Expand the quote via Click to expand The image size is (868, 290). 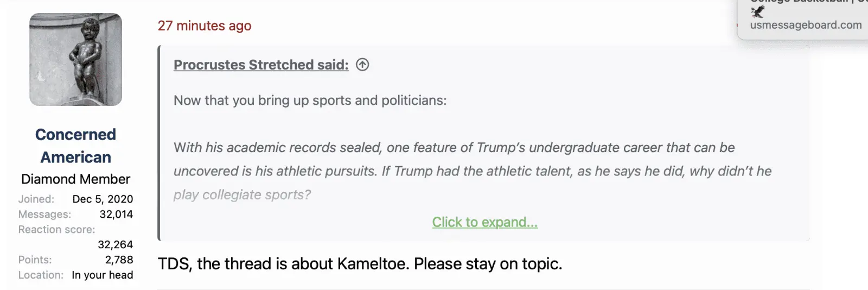click(484, 222)
